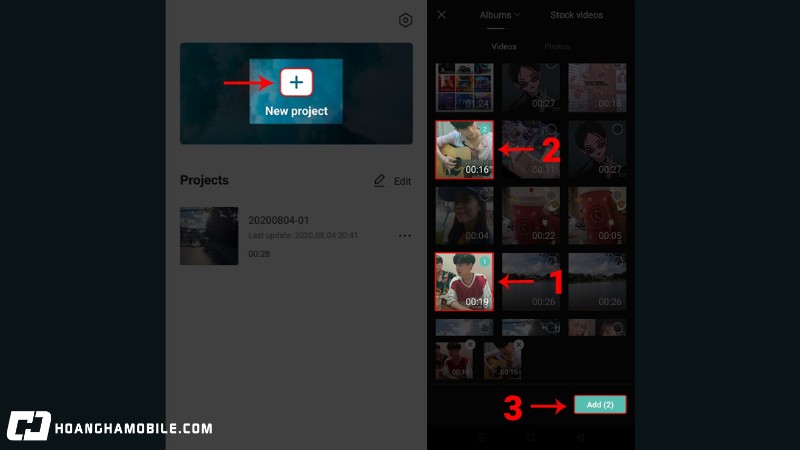This screenshot has width=800, height=450.
Task: Click the 00:28 project duration
Action: click(x=259, y=254)
